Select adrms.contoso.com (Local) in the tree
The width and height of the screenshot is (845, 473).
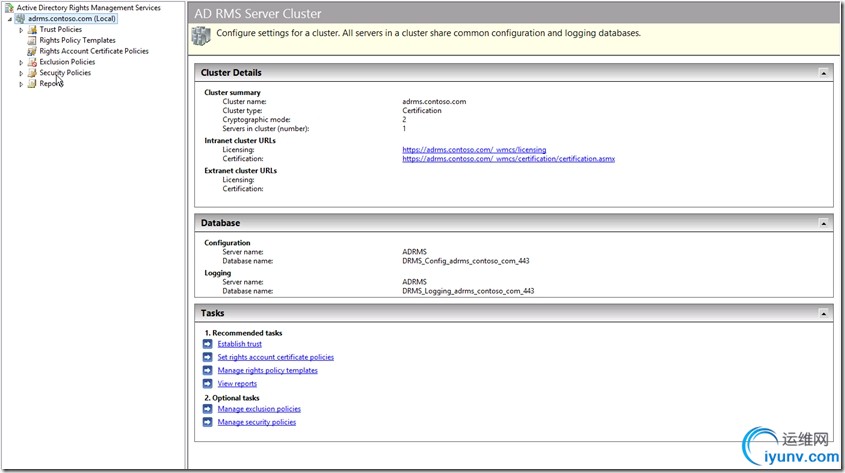click(72, 19)
